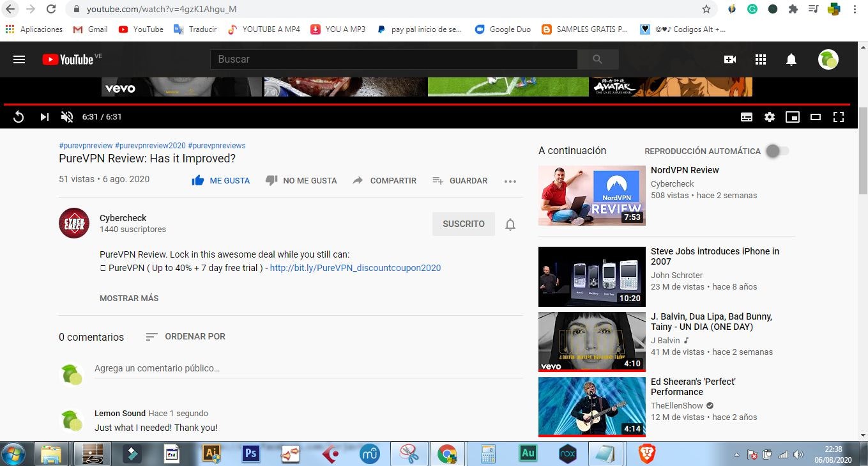Bookmark this page with the star
868x466 pixels.
pos(706,10)
